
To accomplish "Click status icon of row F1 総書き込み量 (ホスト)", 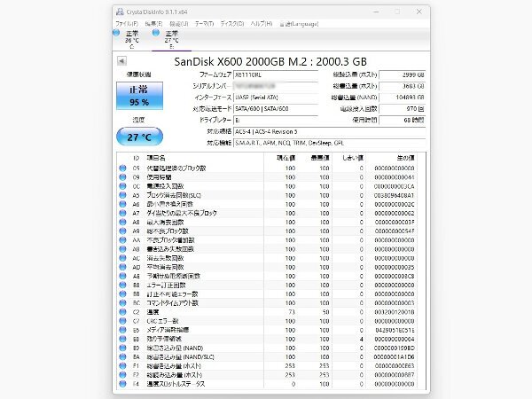I will [x=122, y=365].
